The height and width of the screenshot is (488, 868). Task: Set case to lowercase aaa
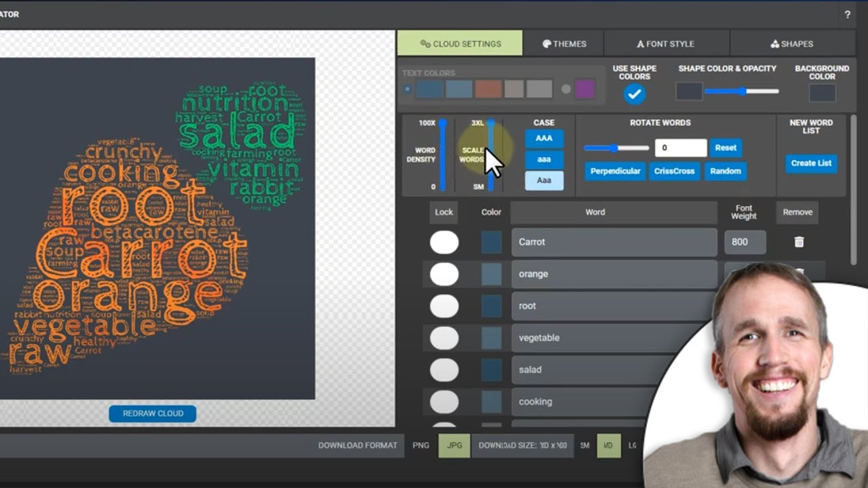point(544,159)
